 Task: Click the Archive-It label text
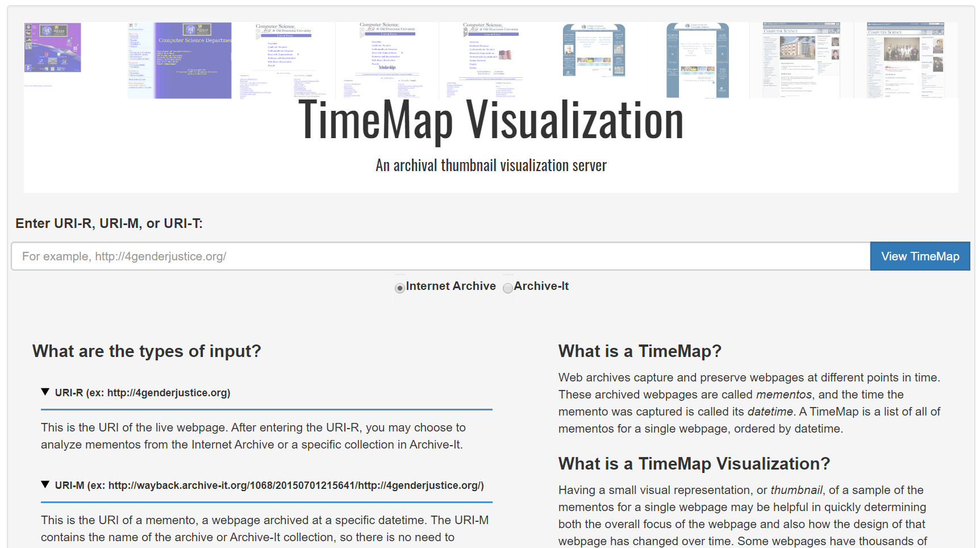(x=541, y=287)
